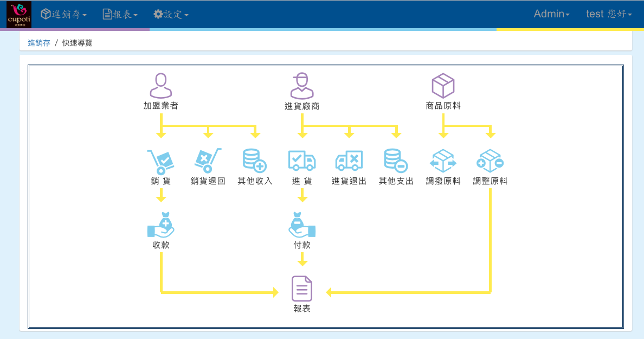Click the 調撥原料 transfer box icon
This screenshot has height=339, width=644.
coord(443,161)
